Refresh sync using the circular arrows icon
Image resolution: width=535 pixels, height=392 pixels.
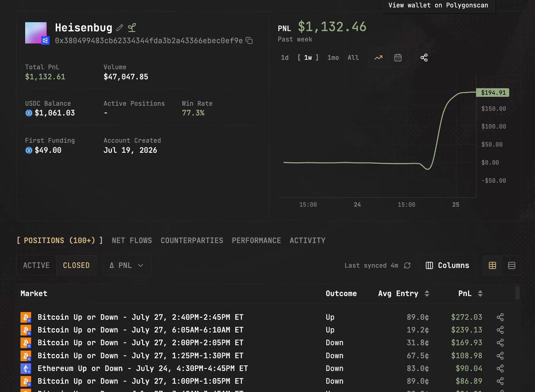(407, 265)
